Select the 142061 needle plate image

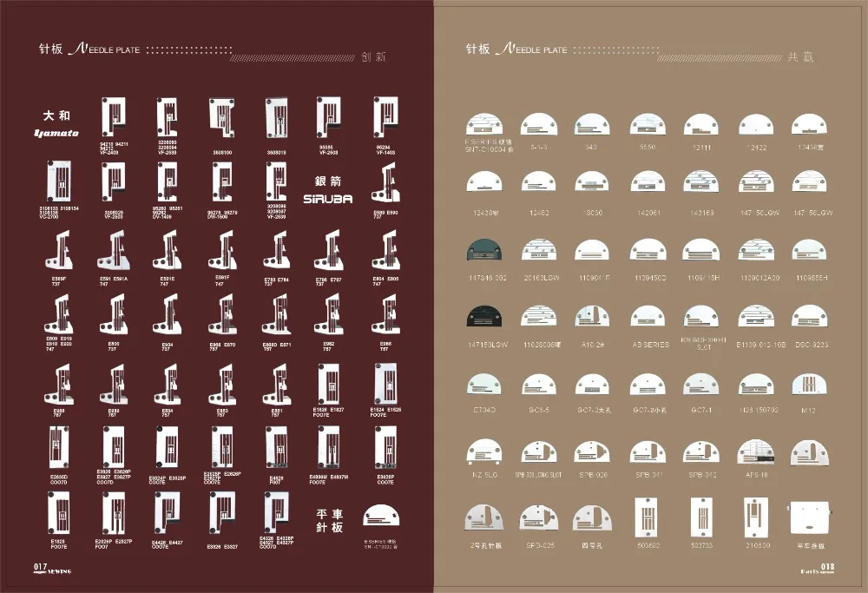coord(648,181)
